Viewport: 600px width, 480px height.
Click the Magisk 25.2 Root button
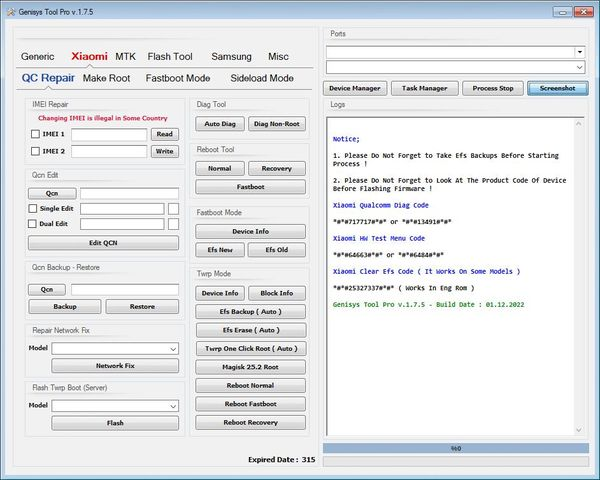[250, 367]
